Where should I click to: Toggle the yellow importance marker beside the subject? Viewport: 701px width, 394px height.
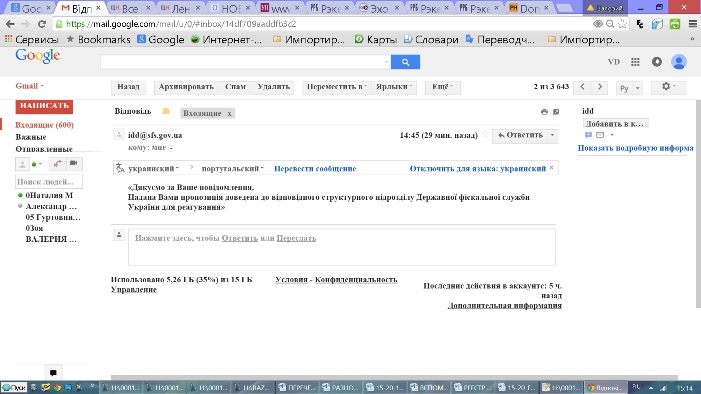pyautogui.click(x=166, y=111)
